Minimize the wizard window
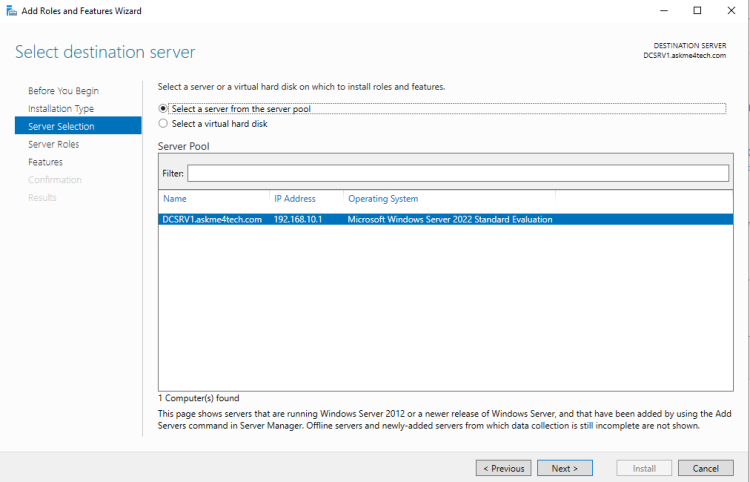This screenshot has width=750, height=482. point(664,11)
